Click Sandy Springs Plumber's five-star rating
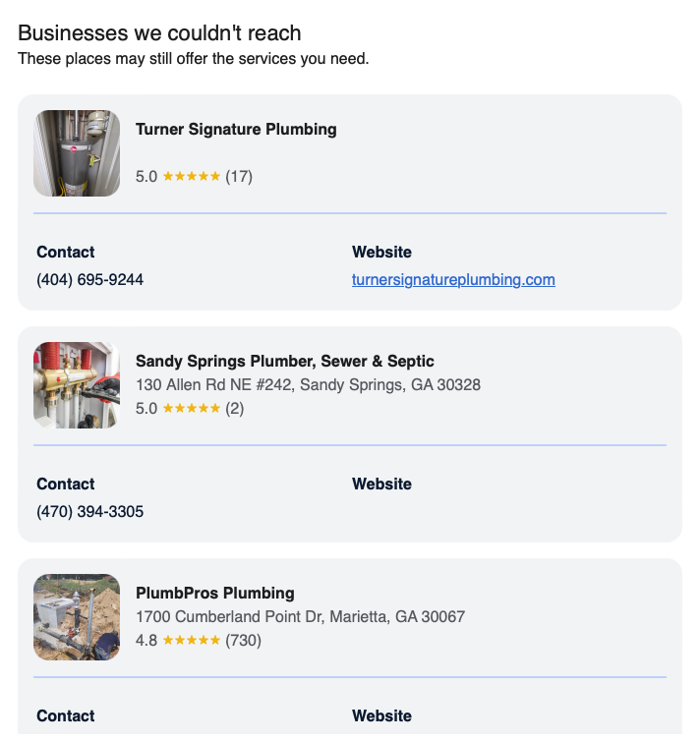 tap(191, 409)
